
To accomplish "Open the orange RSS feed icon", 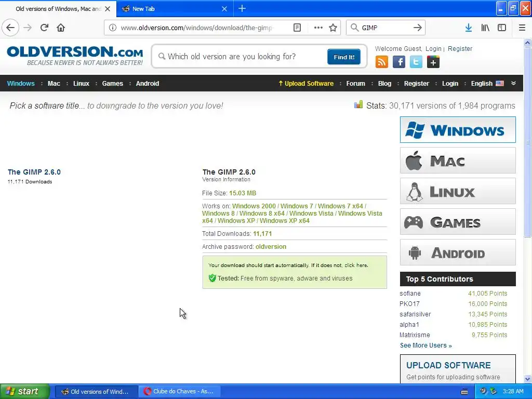I will point(382,62).
